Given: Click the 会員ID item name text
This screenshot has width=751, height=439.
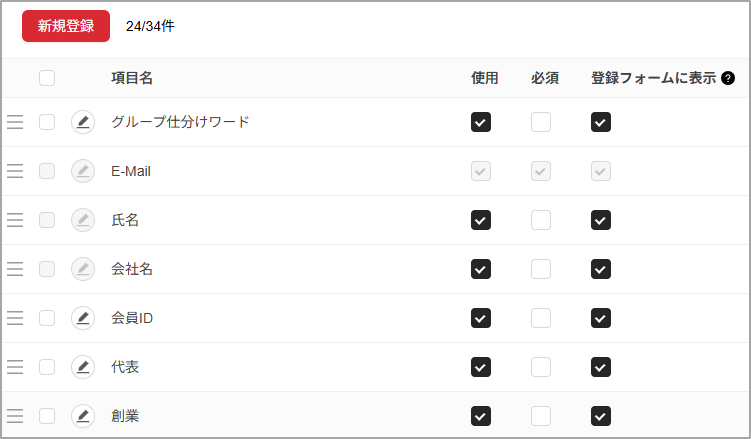Looking at the screenshot, I should point(132,318).
